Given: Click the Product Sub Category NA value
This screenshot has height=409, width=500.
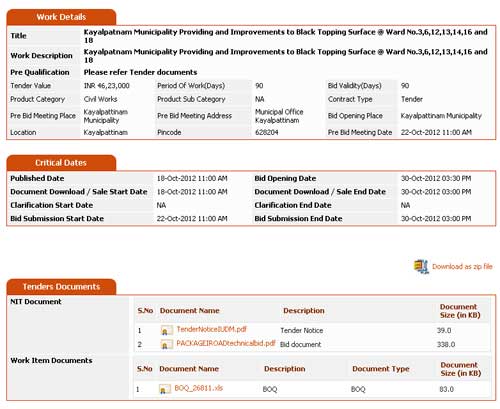Looking at the screenshot, I should (260, 99).
